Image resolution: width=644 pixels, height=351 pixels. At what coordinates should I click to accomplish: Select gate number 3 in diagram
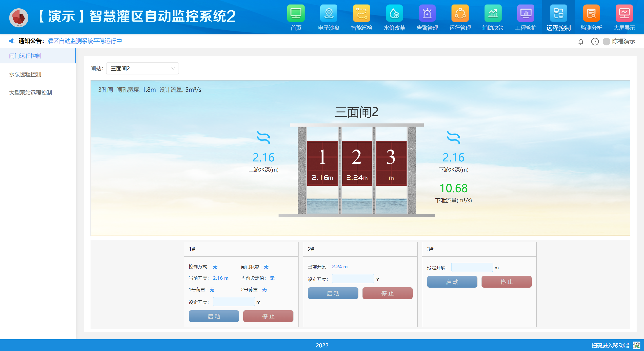(391, 163)
